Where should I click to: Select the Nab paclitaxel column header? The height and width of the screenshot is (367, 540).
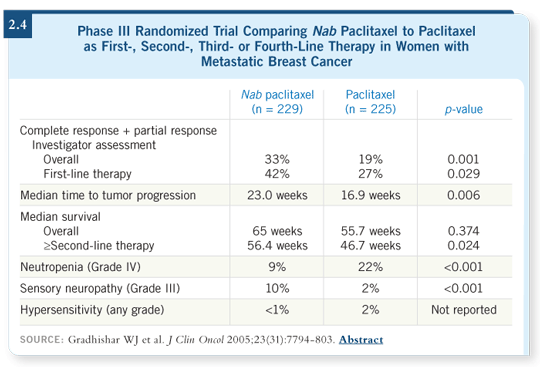[277, 102]
